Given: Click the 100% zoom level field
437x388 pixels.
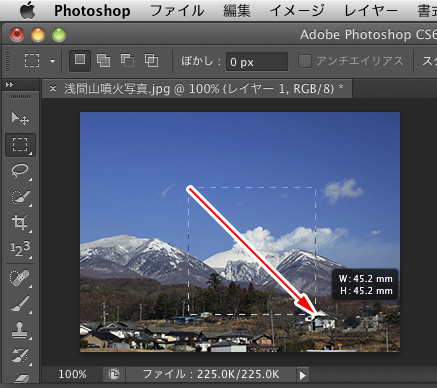Looking at the screenshot, I should pos(72,374).
